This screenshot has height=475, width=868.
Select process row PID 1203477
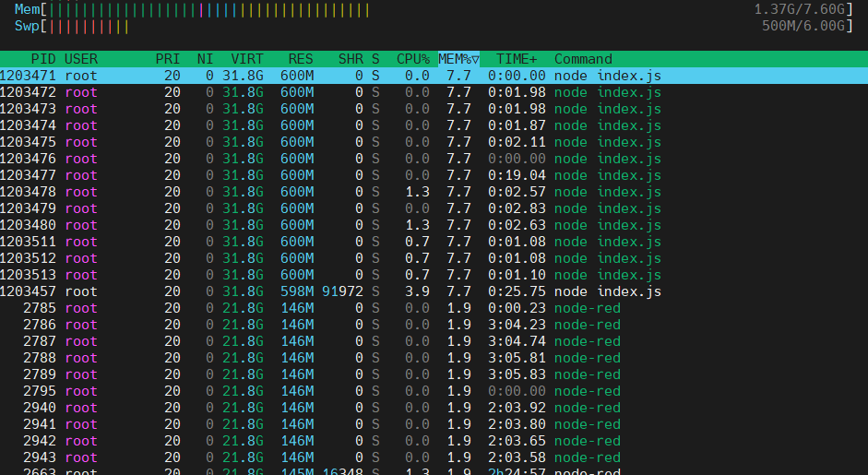pyautogui.click(x=434, y=175)
